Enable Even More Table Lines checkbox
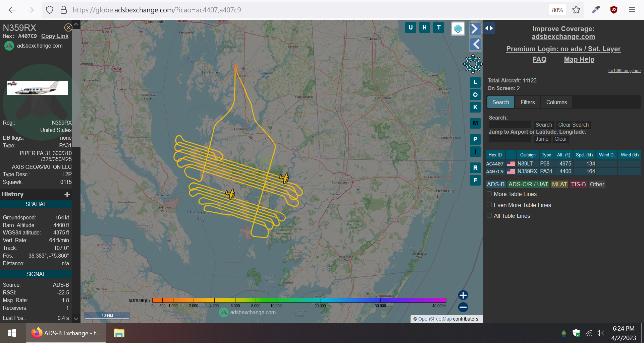The height and width of the screenshot is (343, 644). [x=489, y=205]
